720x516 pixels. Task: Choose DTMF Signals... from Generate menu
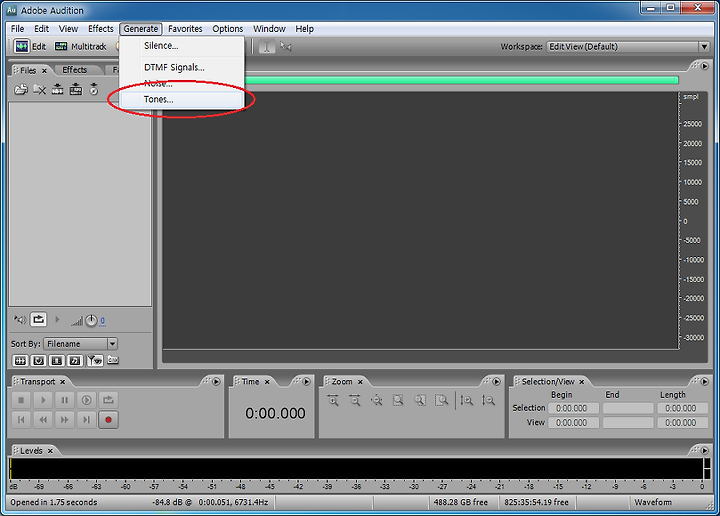[181, 67]
